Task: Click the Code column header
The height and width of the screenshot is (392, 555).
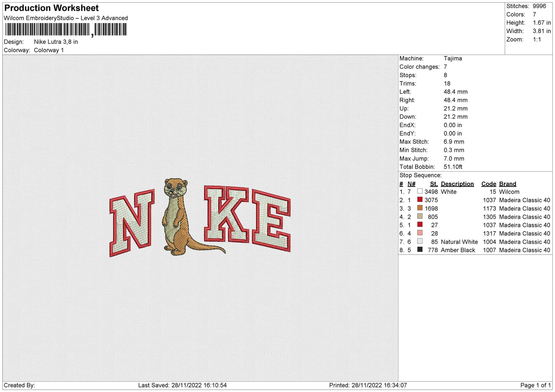Action: pyautogui.click(x=489, y=184)
